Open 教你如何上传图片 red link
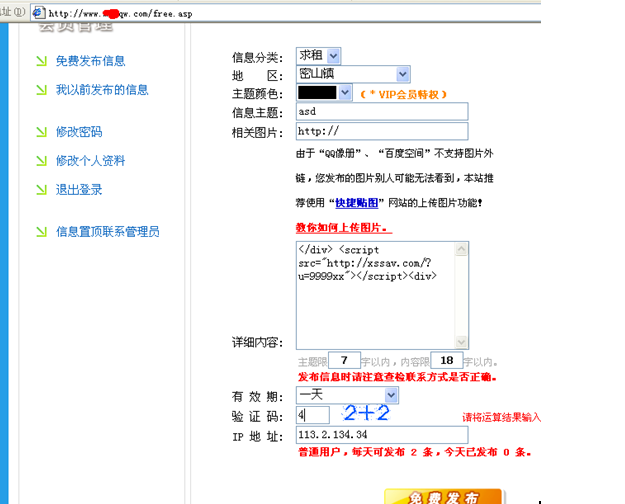Image resolution: width=625 pixels, height=504 pixels. [x=344, y=228]
